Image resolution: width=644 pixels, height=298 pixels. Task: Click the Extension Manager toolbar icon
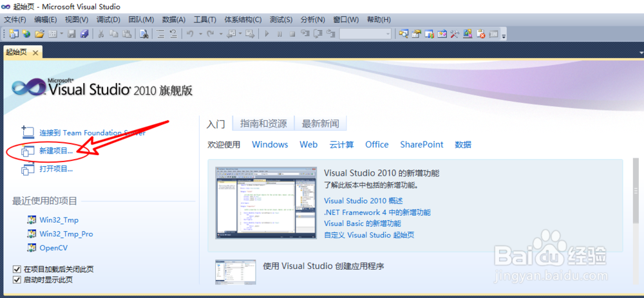coord(468,34)
